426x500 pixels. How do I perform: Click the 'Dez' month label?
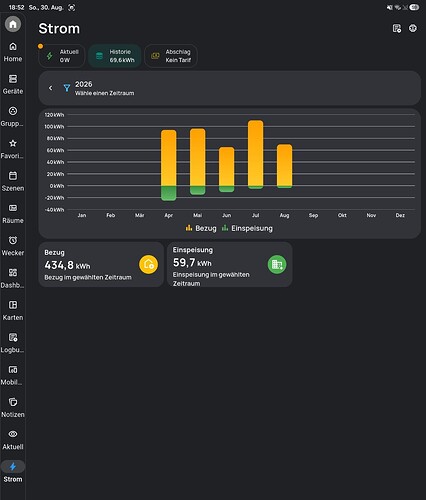[x=400, y=215]
